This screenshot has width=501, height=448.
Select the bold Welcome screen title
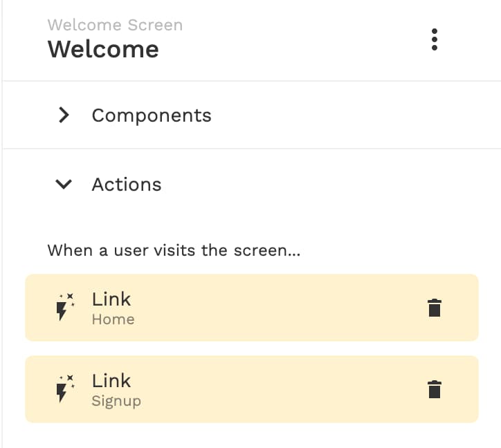tap(103, 50)
